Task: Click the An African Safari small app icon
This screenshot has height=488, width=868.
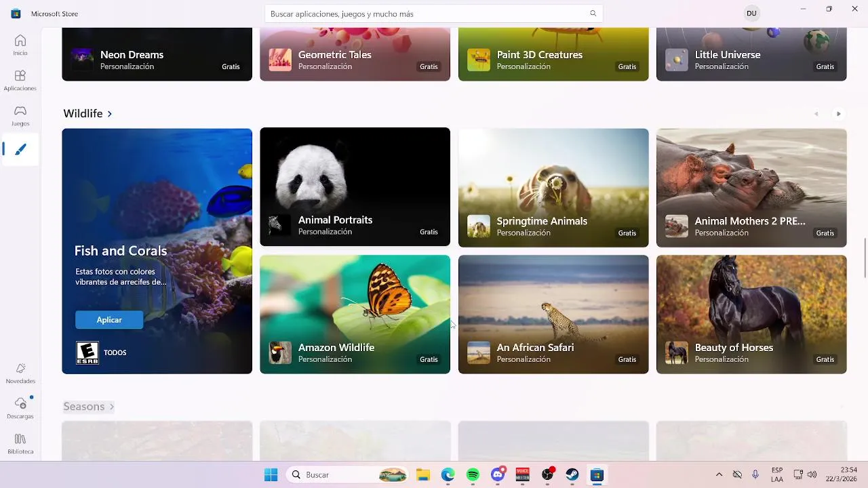Action: point(479,352)
